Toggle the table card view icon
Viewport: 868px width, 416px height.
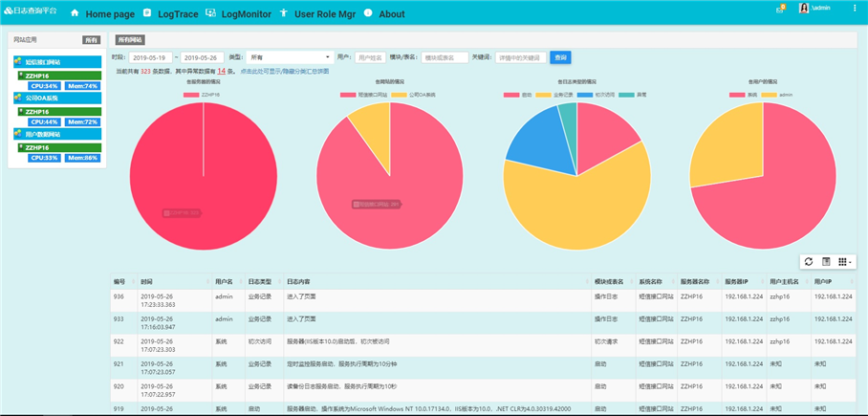(x=825, y=261)
